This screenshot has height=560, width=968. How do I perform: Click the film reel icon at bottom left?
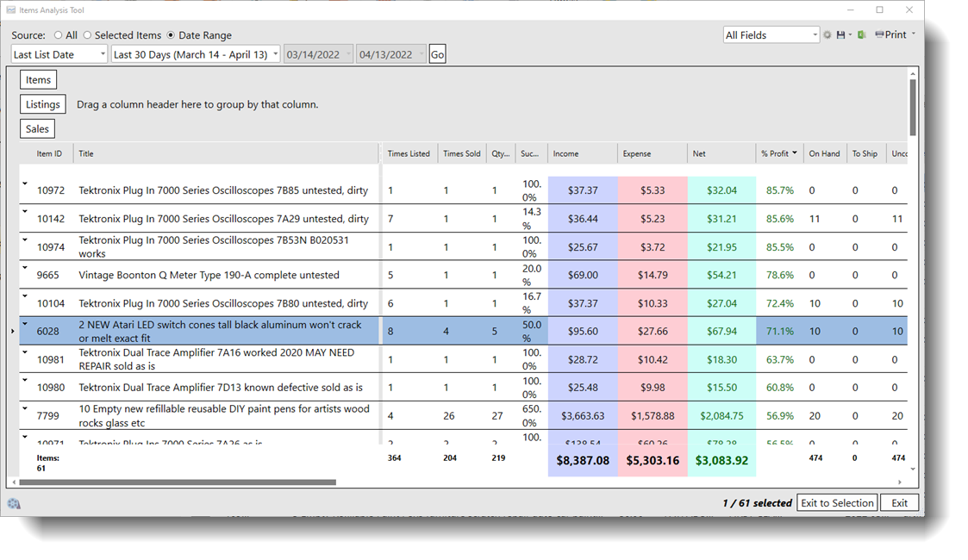(x=14, y=504)
